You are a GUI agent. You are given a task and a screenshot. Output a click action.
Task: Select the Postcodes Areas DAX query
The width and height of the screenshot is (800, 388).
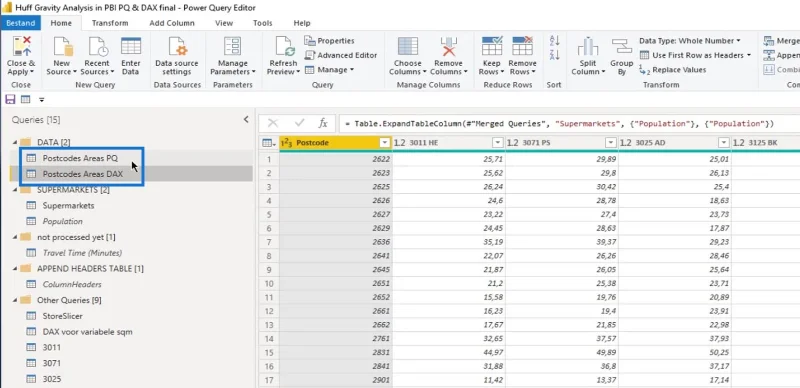click(83, 174)
